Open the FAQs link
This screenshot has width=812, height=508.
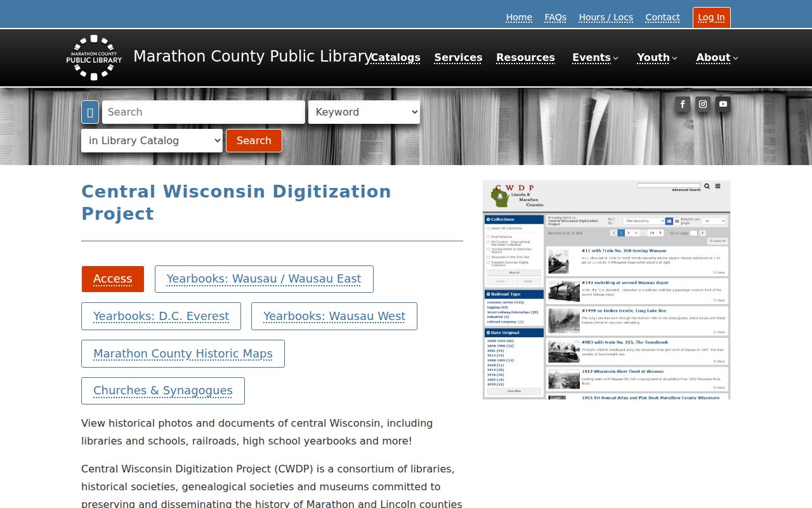(555, 18)
